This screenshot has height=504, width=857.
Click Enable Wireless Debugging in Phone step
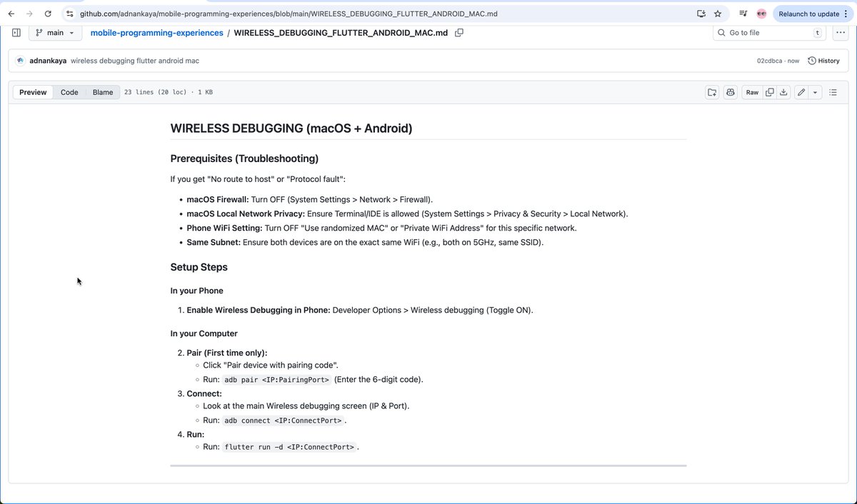(360, 310)
